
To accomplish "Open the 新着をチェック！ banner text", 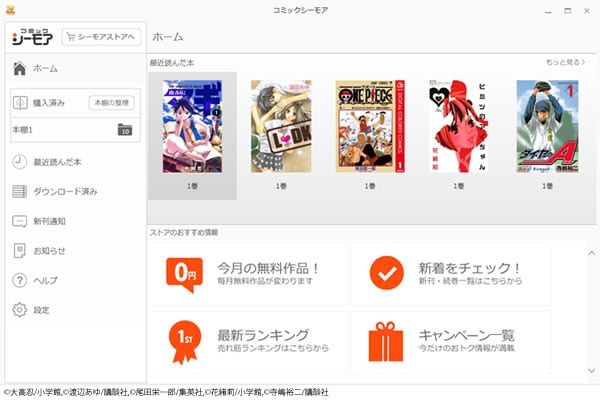I will tap(470, 268).
